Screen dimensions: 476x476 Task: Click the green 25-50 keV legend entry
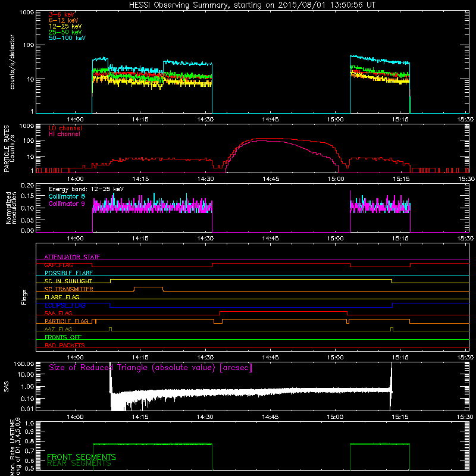65,32
